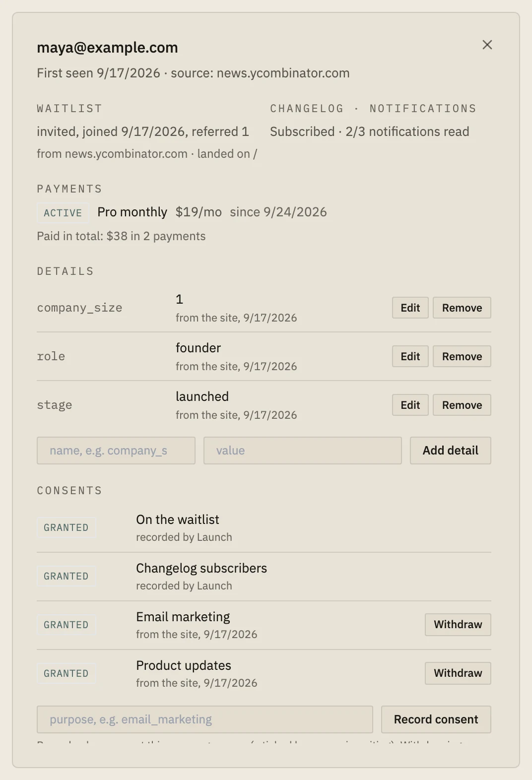The width and height of the screenshot is (532, 780).
Task: Click the DETAILS section header
Action: [66, 271]
